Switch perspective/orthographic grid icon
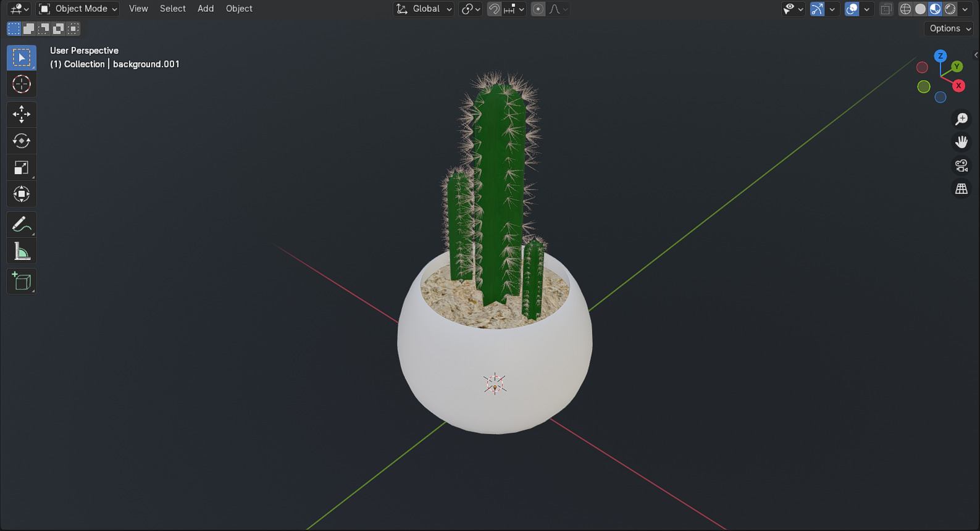Image resolution: width=980 pixels, height=531 pixels. [961, 189]
